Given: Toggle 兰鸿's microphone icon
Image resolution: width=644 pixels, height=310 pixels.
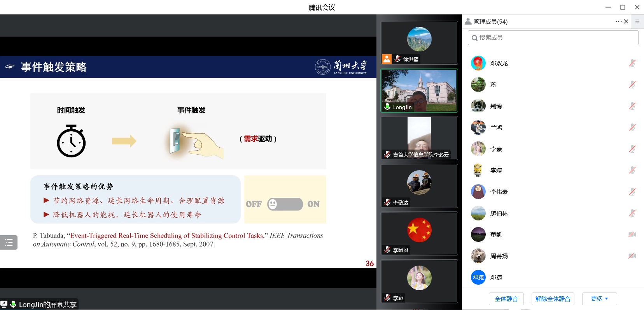Looking at the screenshot, I should (x=632, y=127).
